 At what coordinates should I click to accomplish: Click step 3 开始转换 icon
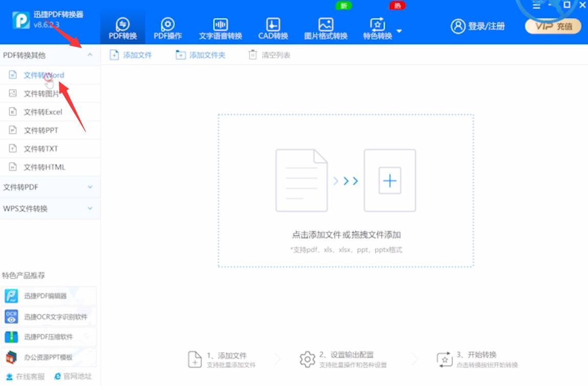[445, 359]
